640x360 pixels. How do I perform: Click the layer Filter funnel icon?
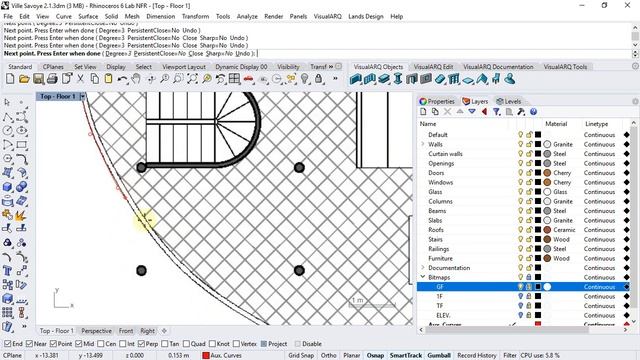coord(496,112)
